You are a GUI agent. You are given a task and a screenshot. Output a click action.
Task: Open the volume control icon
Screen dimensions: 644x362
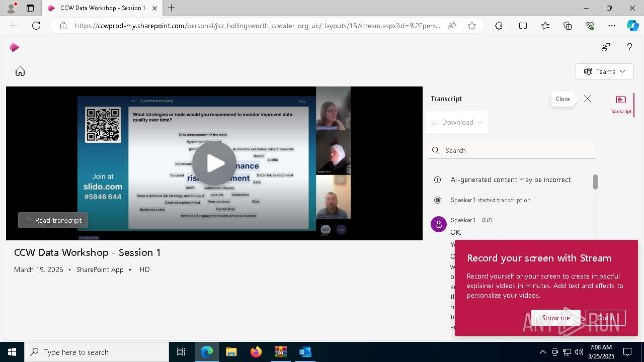coord(579,352)
